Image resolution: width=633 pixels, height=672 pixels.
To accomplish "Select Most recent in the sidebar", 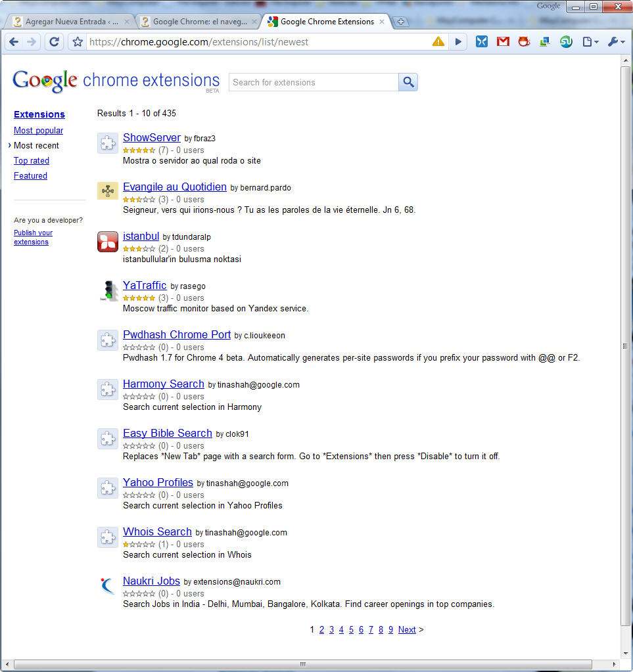I will (36, 145).
